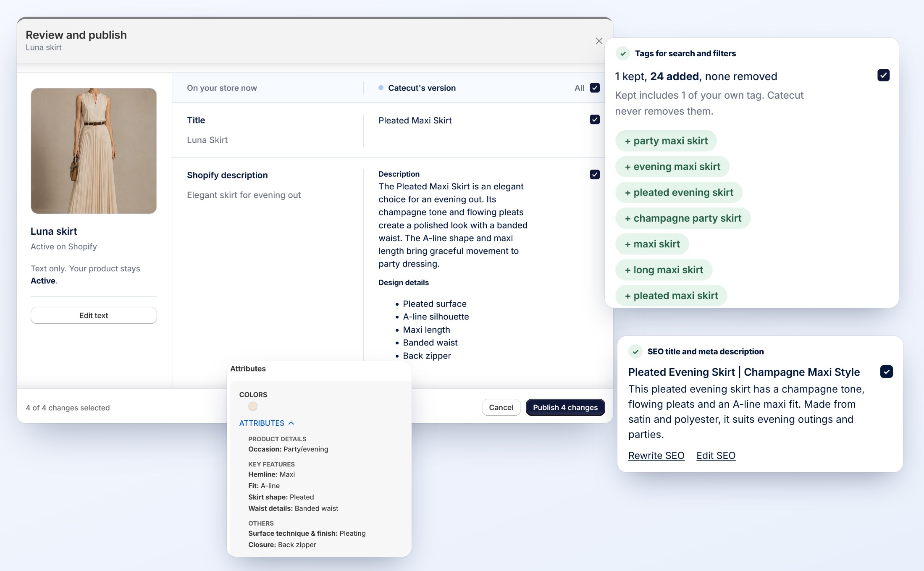The width and height of the screenshot is (924, 571).
Task: Click the plain maxi skirt tag
Action: click(x=652, y=244)
